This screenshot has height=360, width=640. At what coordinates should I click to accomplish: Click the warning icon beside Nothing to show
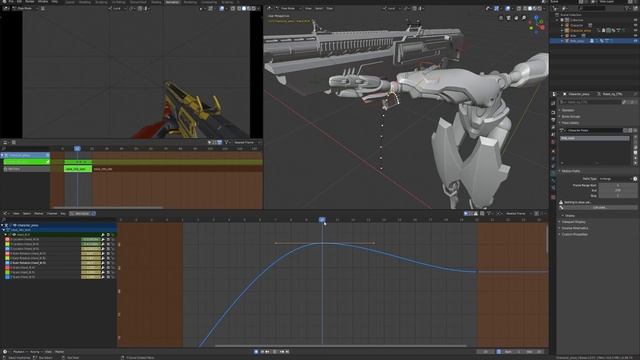click(561, 202)
